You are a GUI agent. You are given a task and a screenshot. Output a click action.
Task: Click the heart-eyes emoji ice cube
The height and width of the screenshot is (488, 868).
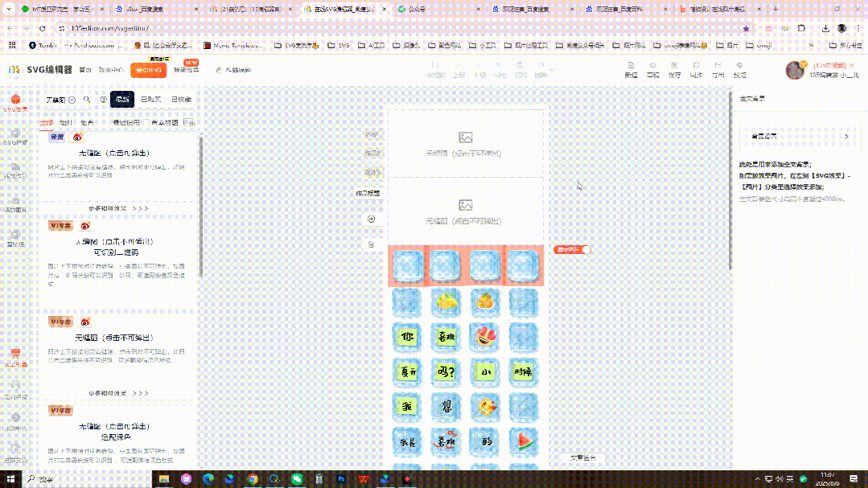click(484, 337)
